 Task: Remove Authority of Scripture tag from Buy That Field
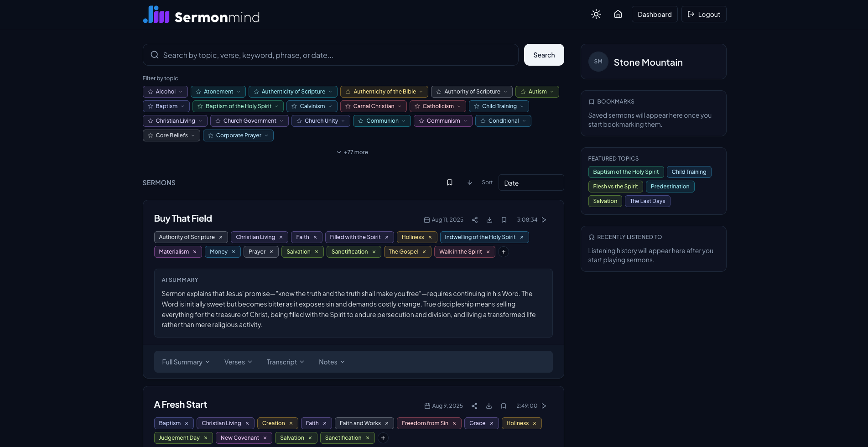pos(221,237)
